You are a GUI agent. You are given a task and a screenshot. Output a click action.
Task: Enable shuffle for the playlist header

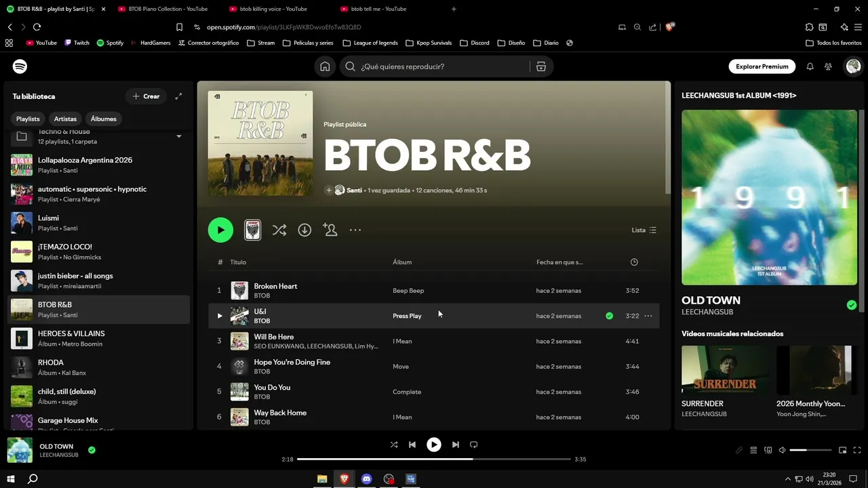click(x=279, y=230)
